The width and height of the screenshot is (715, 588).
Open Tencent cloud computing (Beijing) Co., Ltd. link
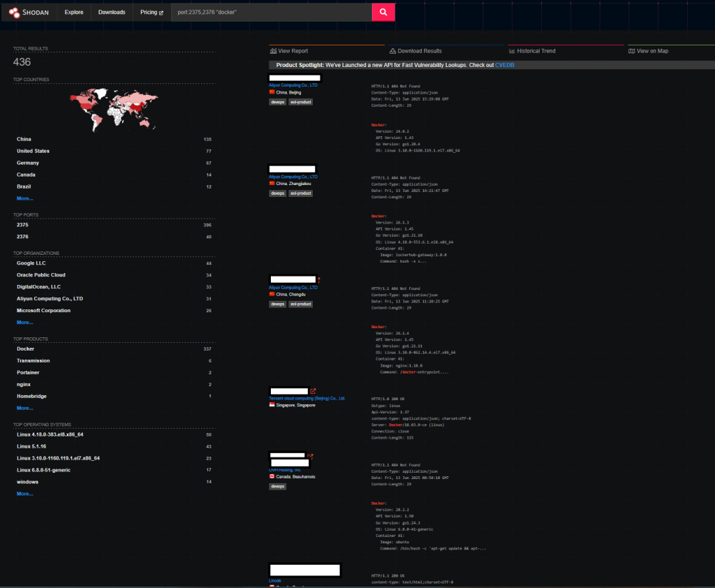307,398
